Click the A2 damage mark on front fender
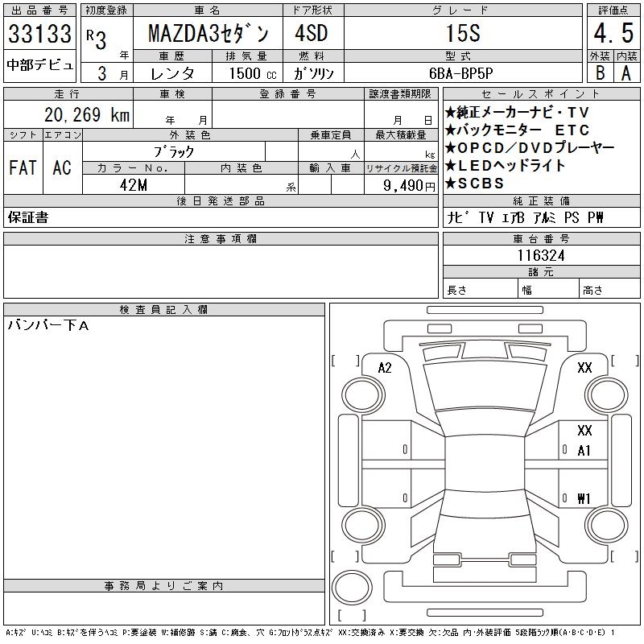 click(x=385, y=368)
